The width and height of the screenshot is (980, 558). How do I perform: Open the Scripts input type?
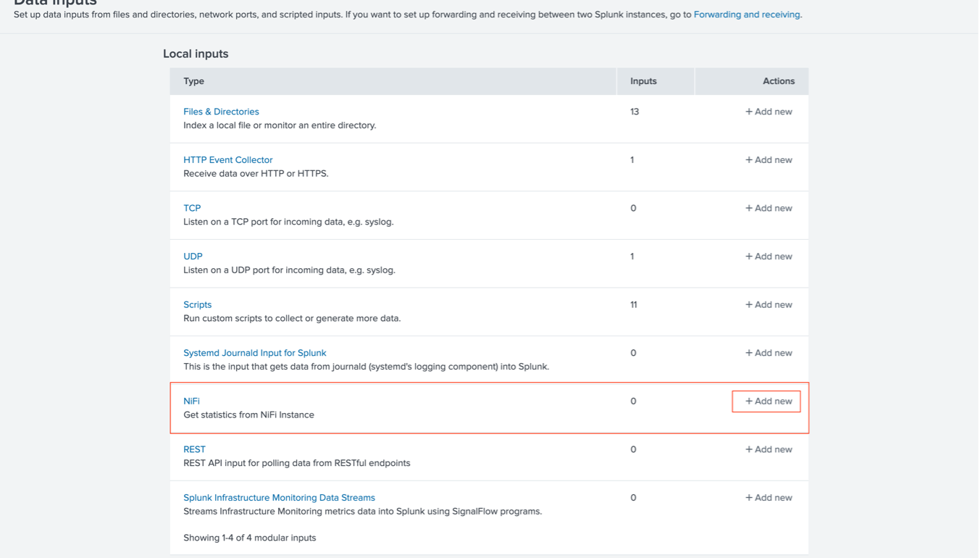(198, 305)
